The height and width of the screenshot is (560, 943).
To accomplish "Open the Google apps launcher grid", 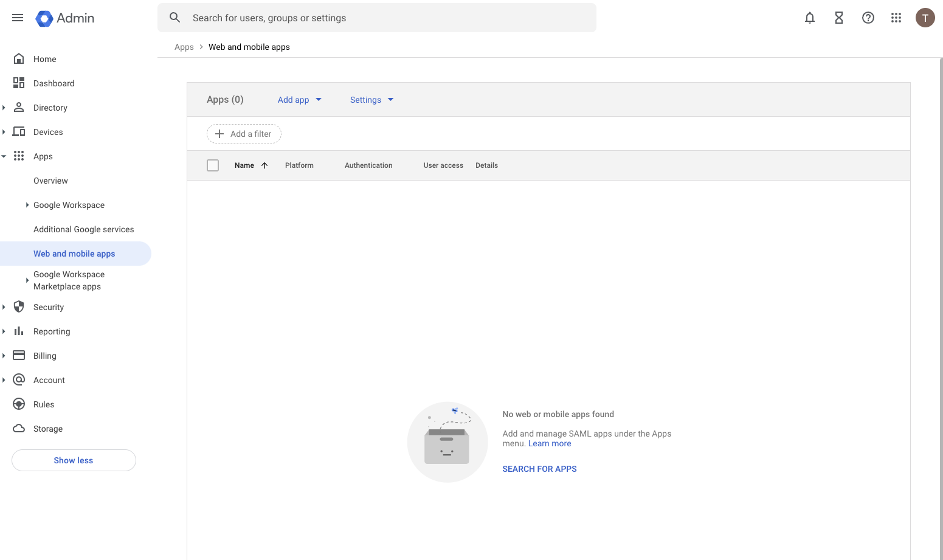I will coord(896,18).
